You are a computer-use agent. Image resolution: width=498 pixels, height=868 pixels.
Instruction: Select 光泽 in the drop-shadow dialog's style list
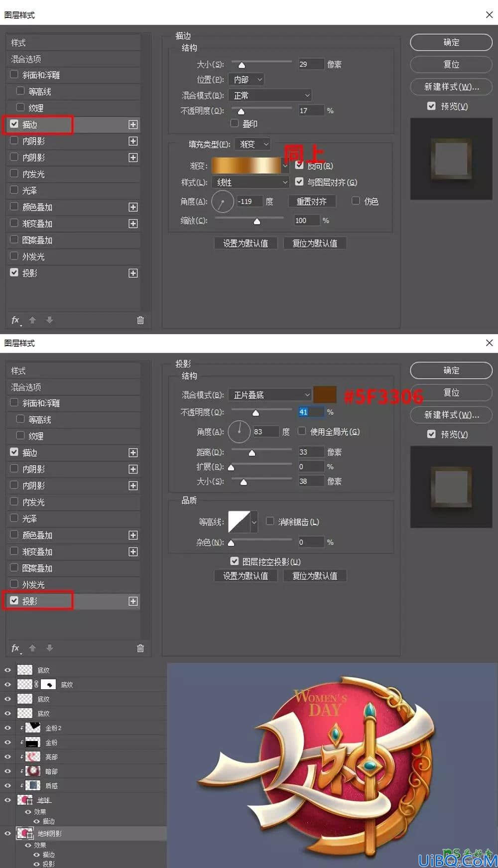coord(29,519)
